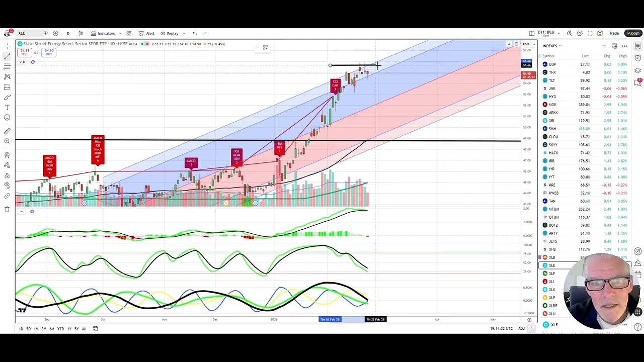Select the trend line drawing tool
This screenshot has height=362, width=644.
(7, 56)
